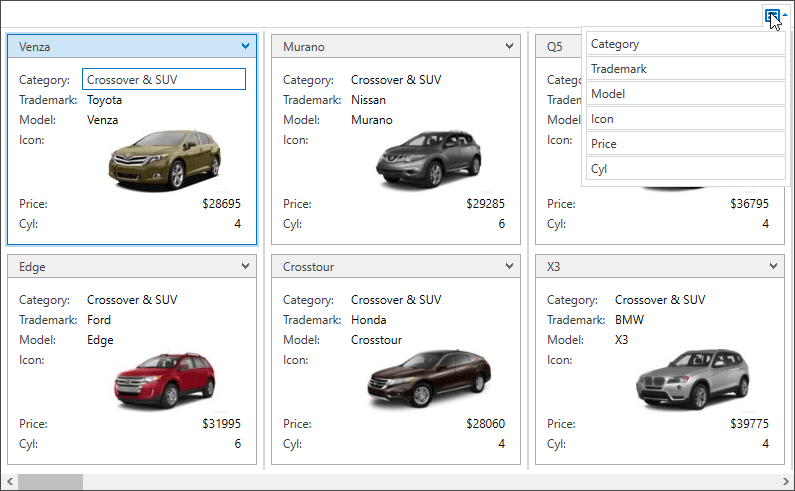Click the Cyl value 4 in Crosstour card
795x491 pixels.
[x=501, y=444]
